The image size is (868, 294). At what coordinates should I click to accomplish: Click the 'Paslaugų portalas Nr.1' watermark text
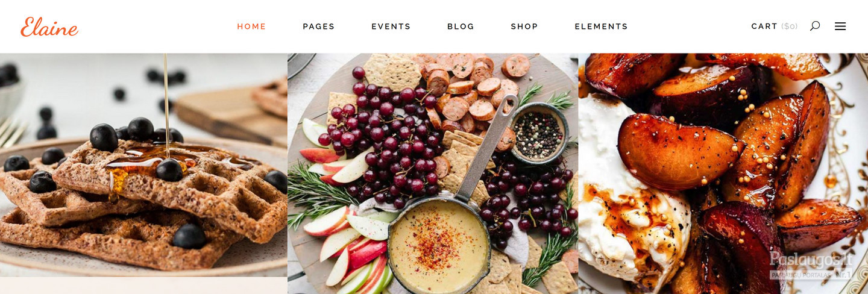(x=812, y=275)
